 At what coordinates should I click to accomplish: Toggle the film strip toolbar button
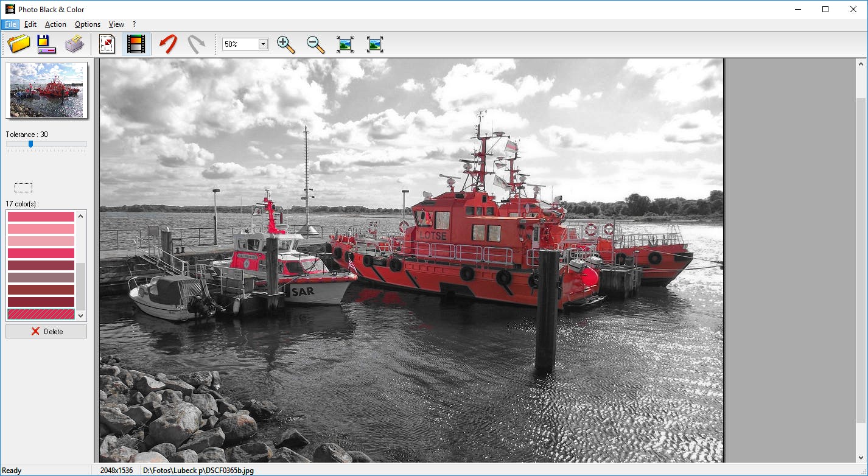tap(136, 44)
